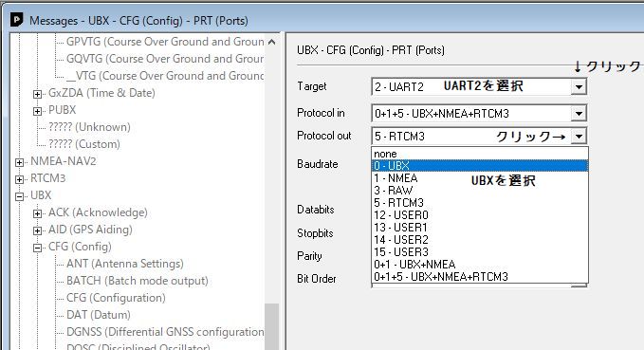Select '0+1 - UBX+NMEA' list option
The height and width of the screenshot is (350, 644).
(480, 264)
